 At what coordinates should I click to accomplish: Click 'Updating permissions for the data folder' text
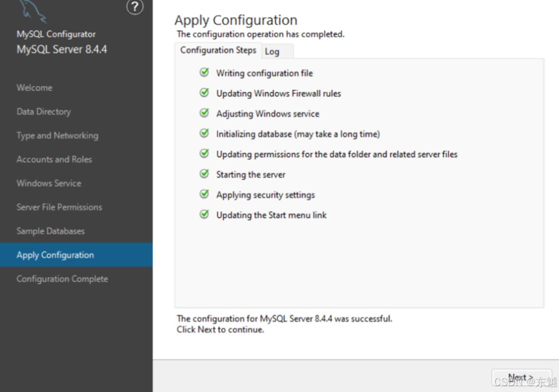[337, 154]
